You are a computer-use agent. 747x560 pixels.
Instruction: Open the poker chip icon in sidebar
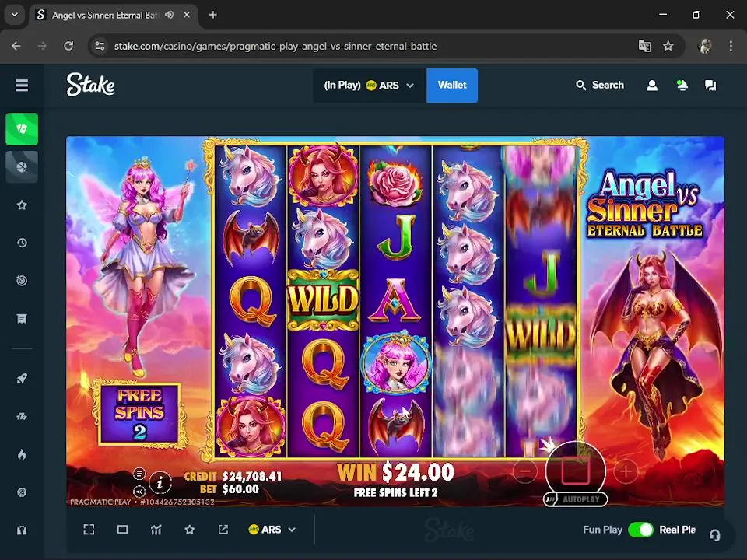22,492
